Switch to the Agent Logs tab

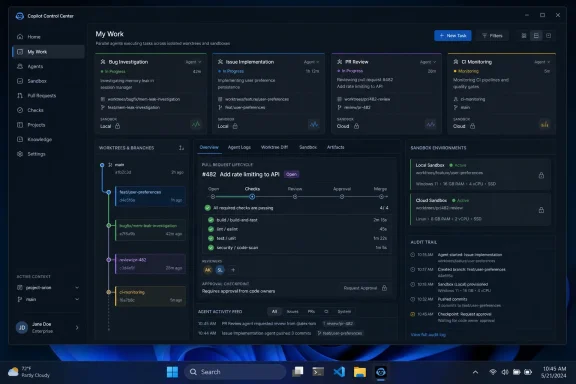coord(239,147)
